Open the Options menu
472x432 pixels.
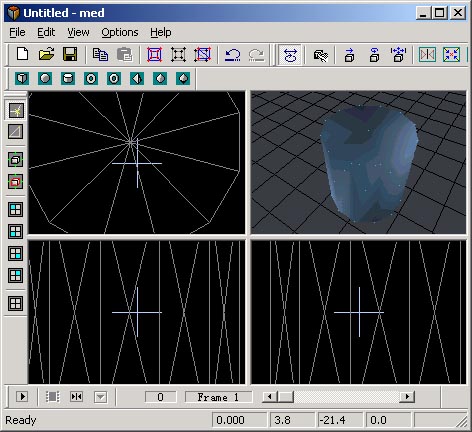(x=120, y=32)
